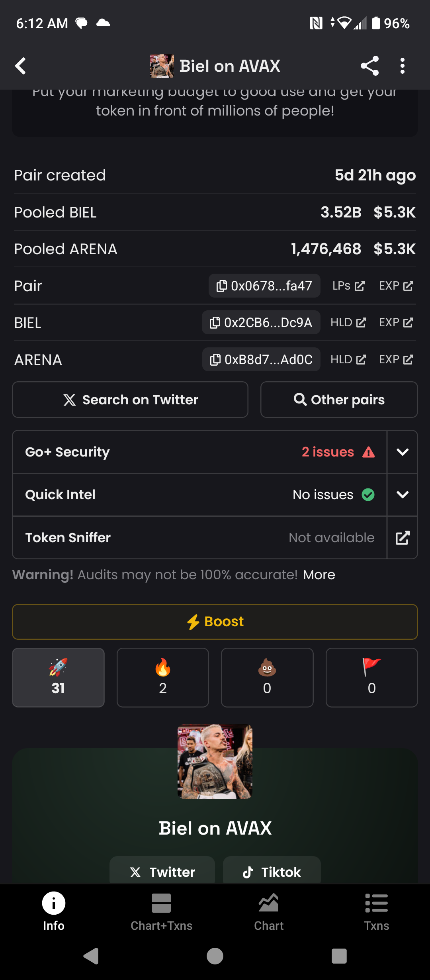
Task: Tap the Biel token profile image
Action: point(215,761)
